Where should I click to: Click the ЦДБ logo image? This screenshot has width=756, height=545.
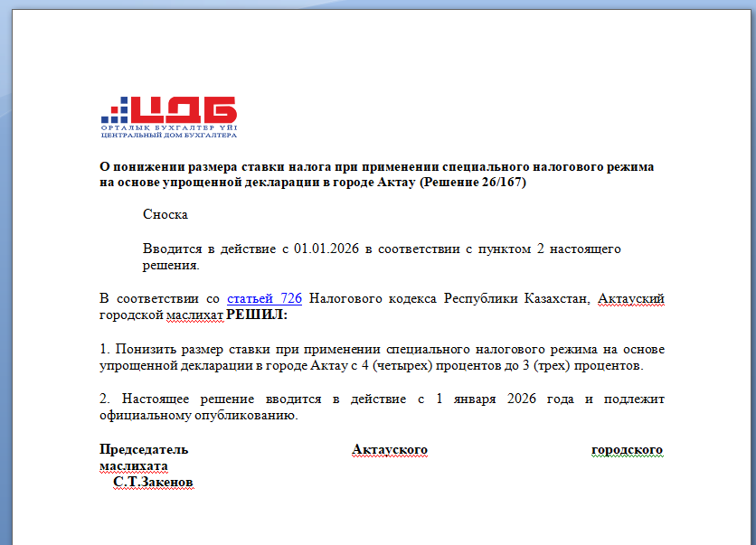tap(169, 117)
